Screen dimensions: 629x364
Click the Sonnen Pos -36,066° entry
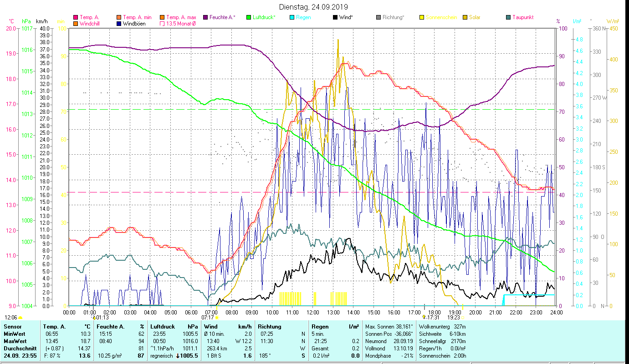[x=390, y=334]
